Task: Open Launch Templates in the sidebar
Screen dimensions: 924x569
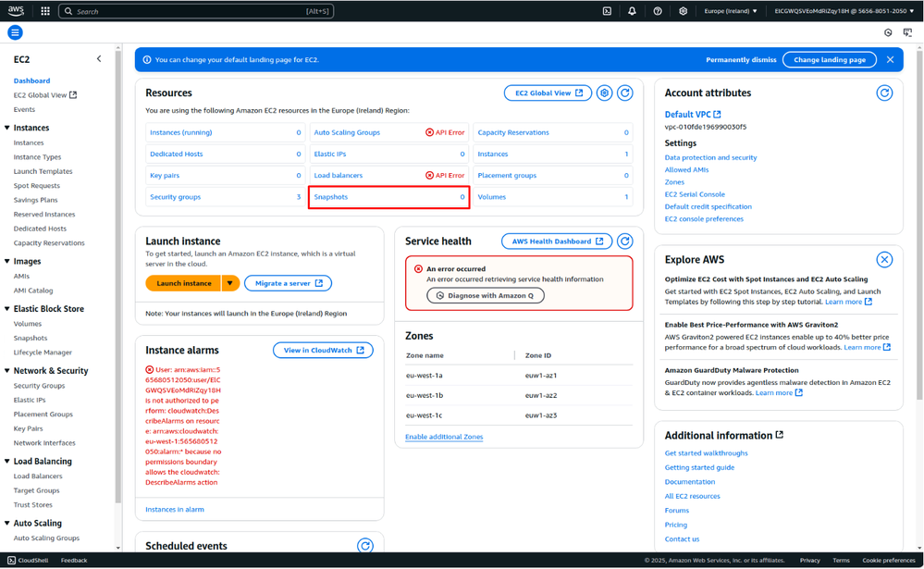Action: tap(43, 171)
